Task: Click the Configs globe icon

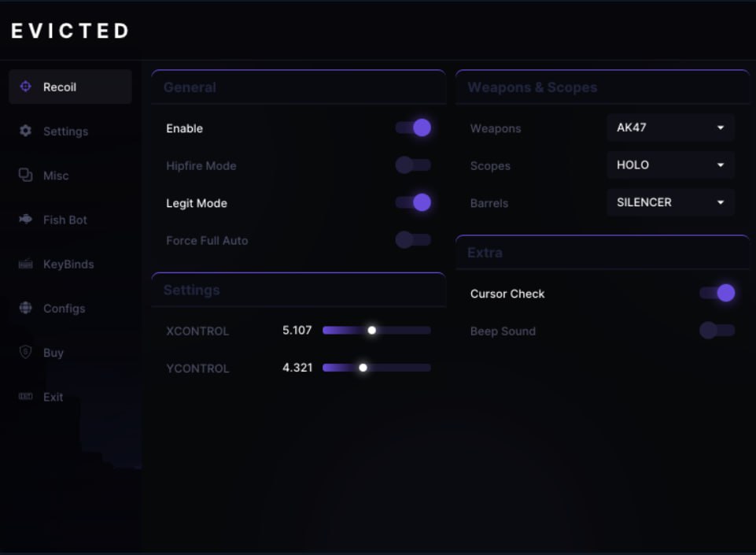Action: coord(24,308)
